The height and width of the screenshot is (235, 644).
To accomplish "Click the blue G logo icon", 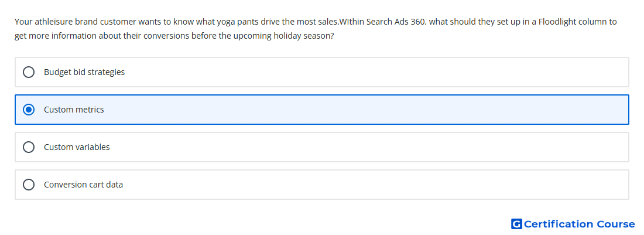I will (x=516, y=224).
